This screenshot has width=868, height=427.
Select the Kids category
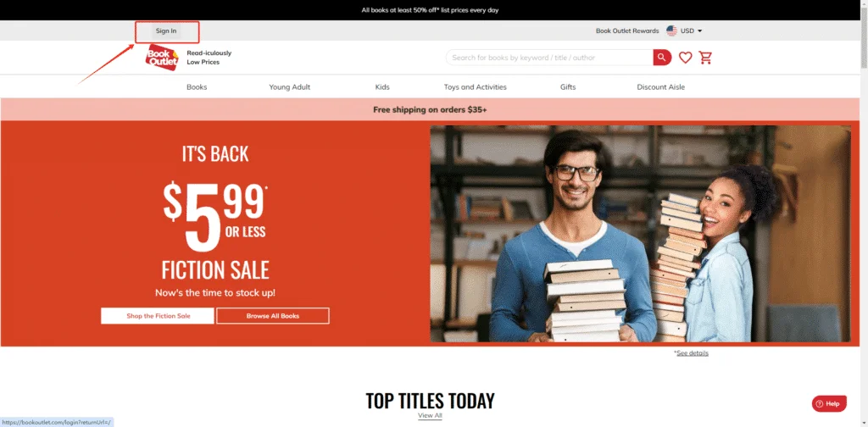point(382,86)
